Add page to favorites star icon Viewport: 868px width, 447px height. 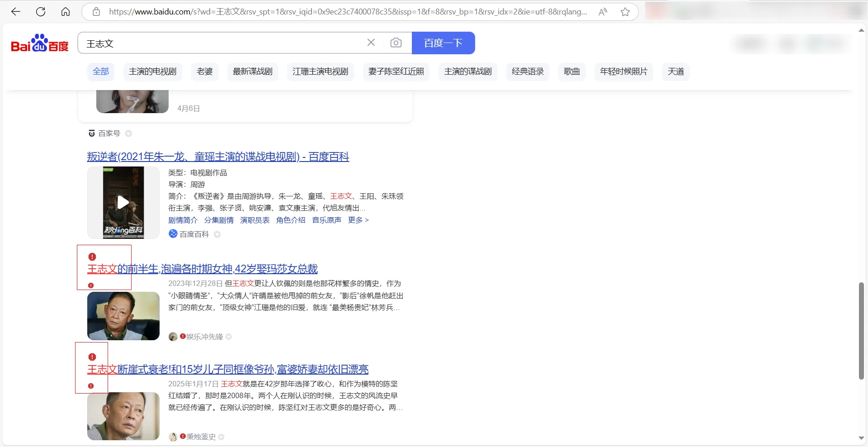coord(625,12)
